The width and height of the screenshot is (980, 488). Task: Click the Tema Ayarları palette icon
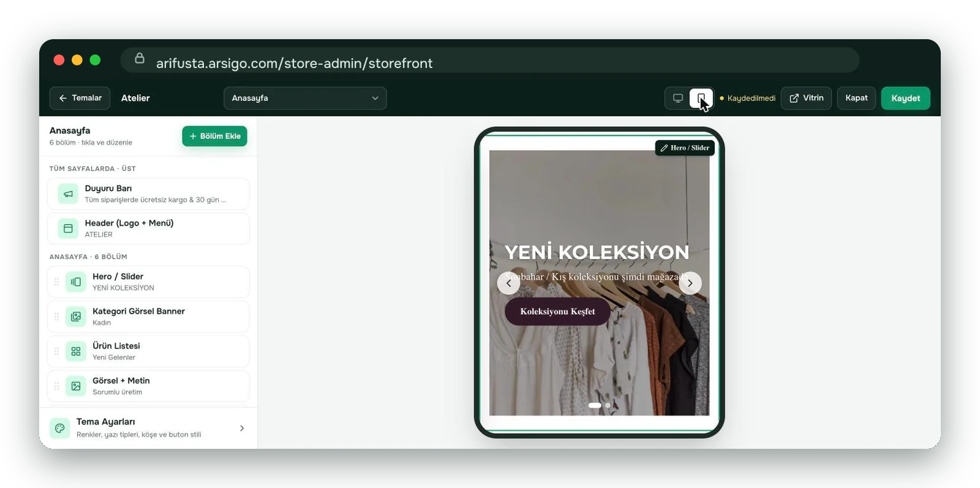tap(59, 428)
